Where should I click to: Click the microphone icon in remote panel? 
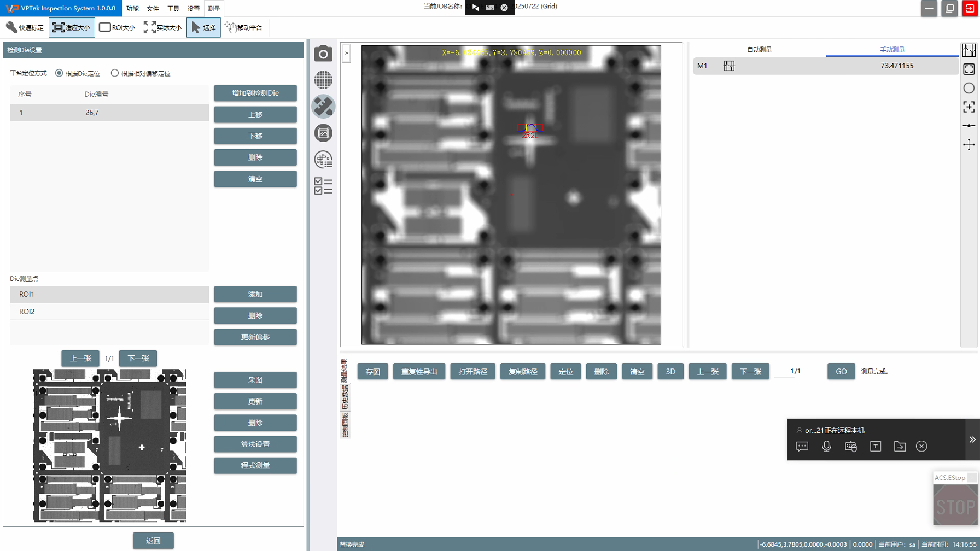(x=826, y=447)
